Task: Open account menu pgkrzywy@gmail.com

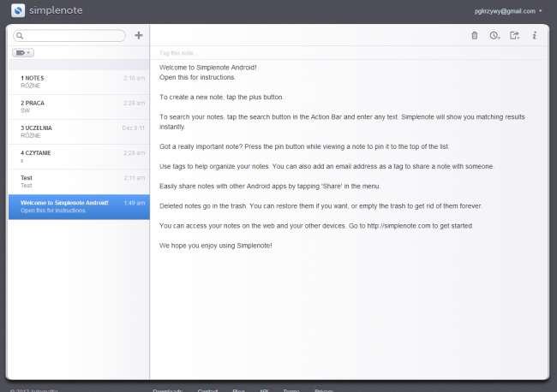Action: tap(508, 11)
